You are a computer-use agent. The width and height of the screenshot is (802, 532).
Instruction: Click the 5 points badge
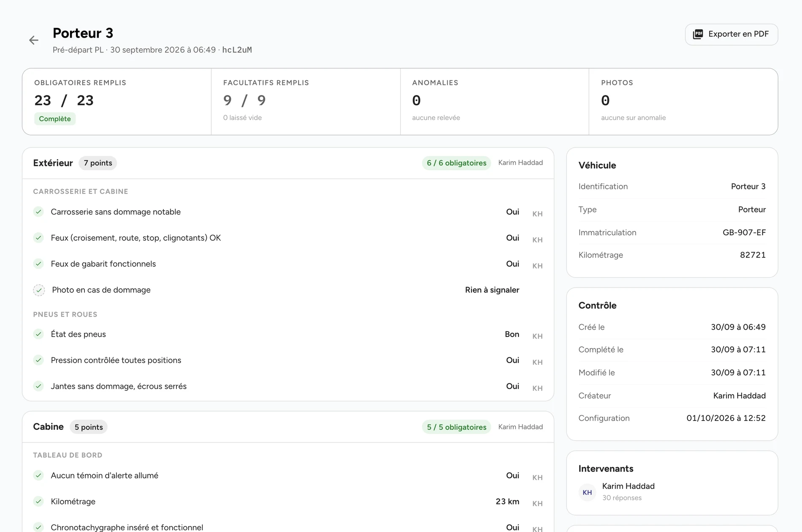pos(89,427)
